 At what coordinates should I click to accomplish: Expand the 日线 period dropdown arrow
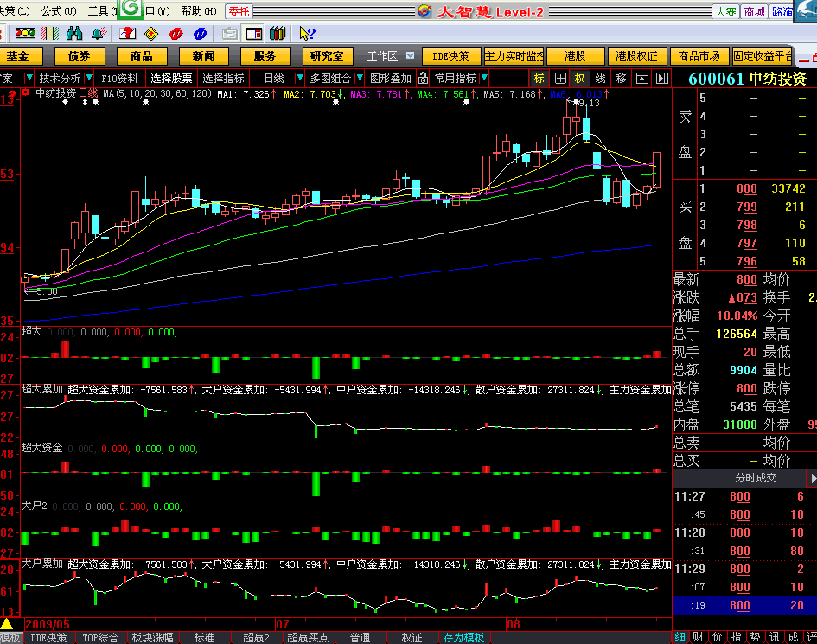click(300, 78)
